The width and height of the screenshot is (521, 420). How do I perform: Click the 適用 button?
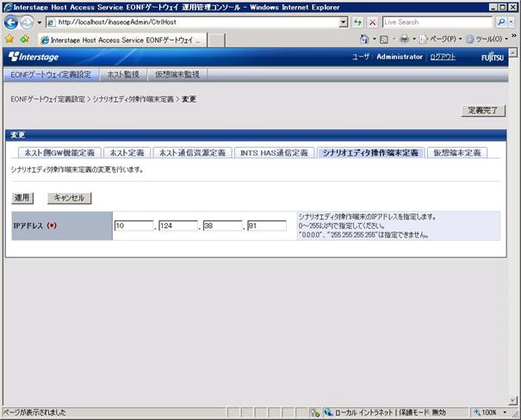[x=22, y=198]
